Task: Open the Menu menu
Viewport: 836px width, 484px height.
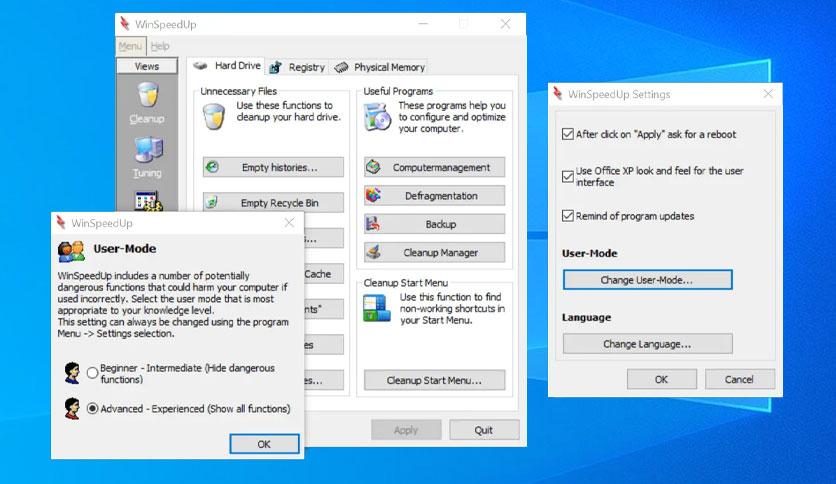Action: click(131, 46)
